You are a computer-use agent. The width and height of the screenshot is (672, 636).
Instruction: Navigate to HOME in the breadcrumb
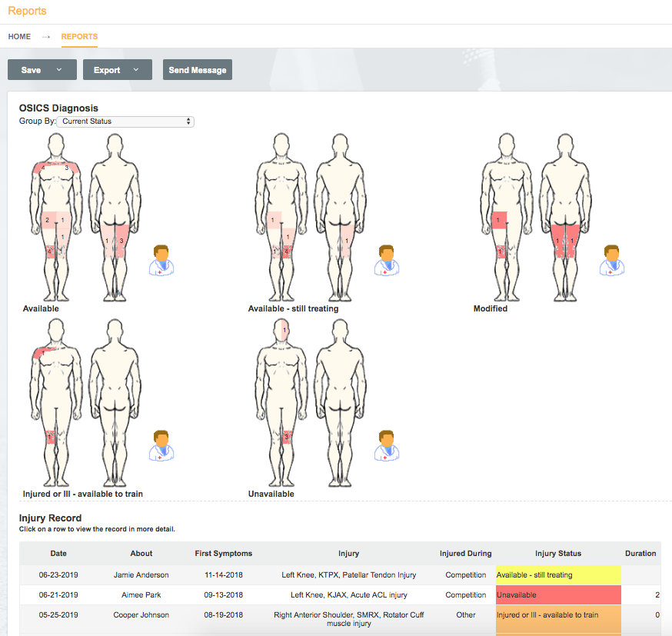coord(18,36)
